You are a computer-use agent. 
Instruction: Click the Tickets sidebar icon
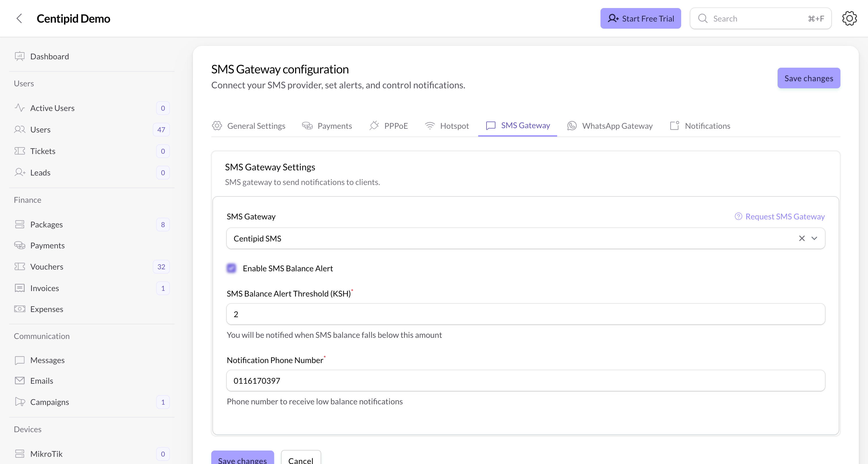pyautogui.click(x=19, y=151)
